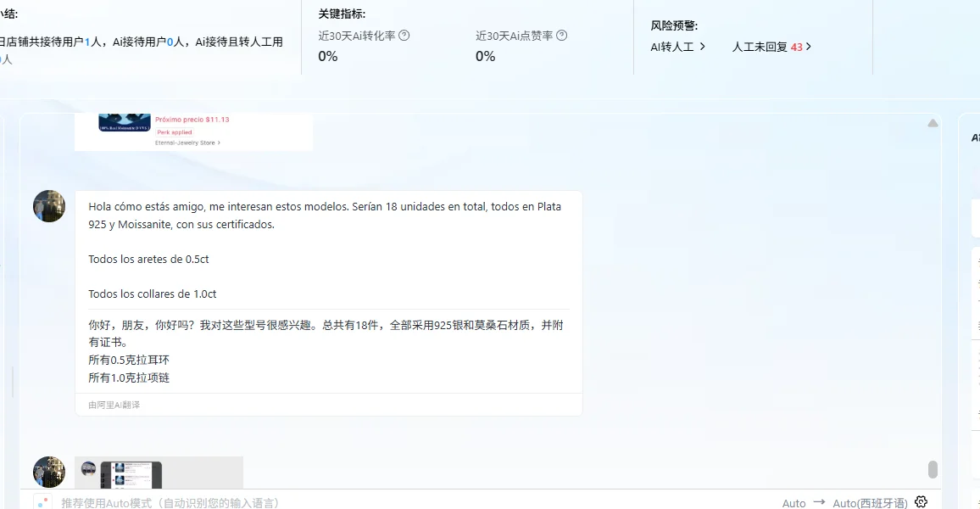Click the blue 0 in Ai接待用户0人
The width and height of the screenshot is (980, 509).
pyautogui.click(x=170, y=42)
